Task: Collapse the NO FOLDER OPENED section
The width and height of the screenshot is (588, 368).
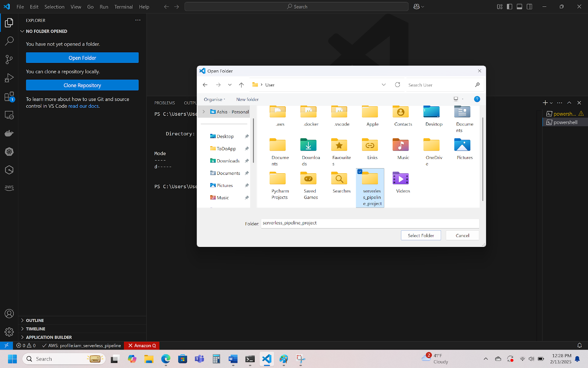Action: (x=22, y=31)
